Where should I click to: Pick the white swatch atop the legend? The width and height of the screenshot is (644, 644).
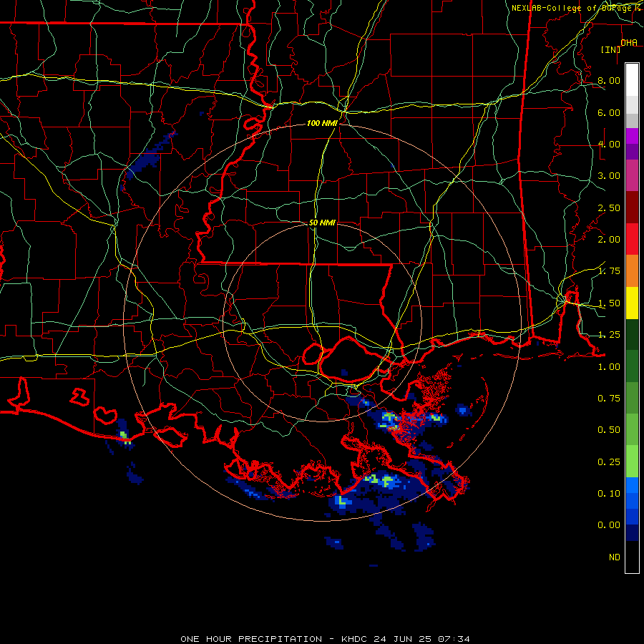[x=632, y=80]
